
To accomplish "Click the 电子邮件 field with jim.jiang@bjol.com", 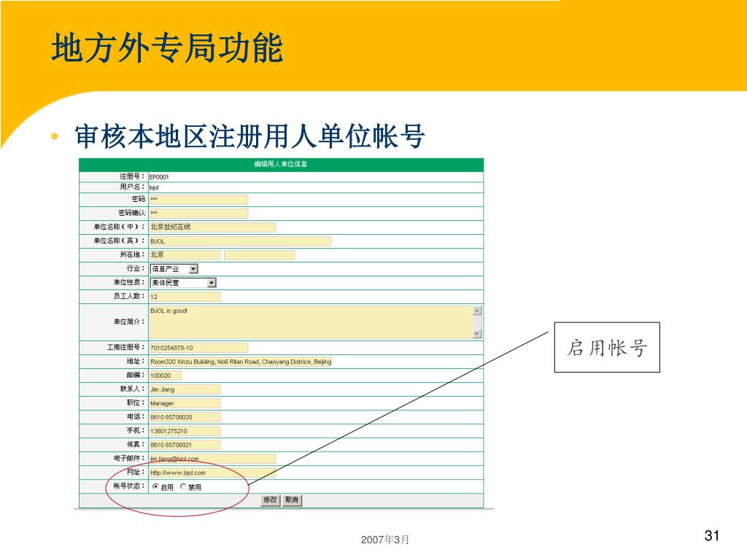I will pos(212,459).
